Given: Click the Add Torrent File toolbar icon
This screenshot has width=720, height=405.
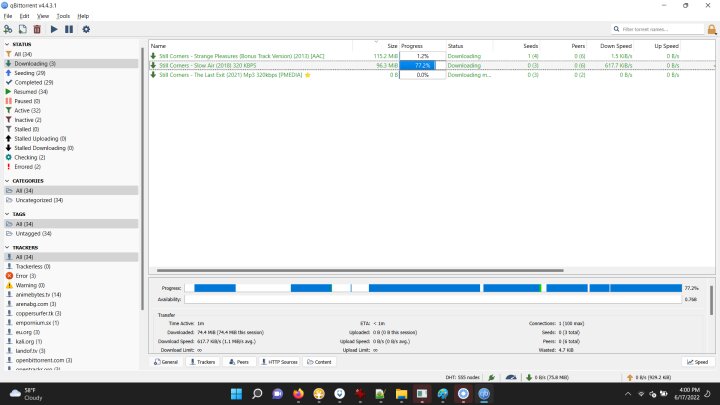Looking at the screenshot, I should (22, 29).
